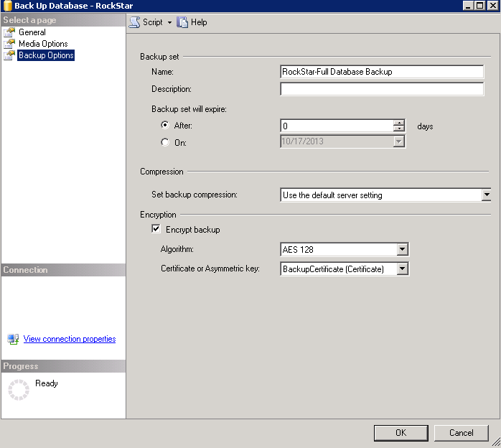This screenshot has height=448, width=501.
Task: Select the expire After radio button
Action: (x=165, y=126)
